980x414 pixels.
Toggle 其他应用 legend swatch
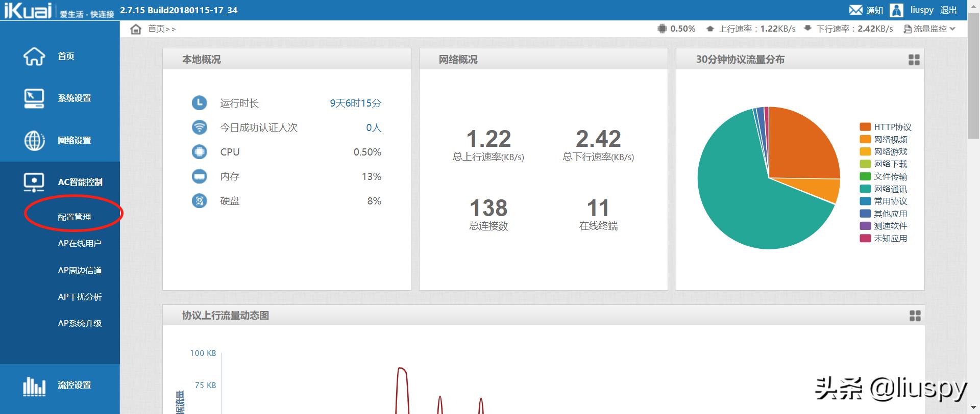865,214
